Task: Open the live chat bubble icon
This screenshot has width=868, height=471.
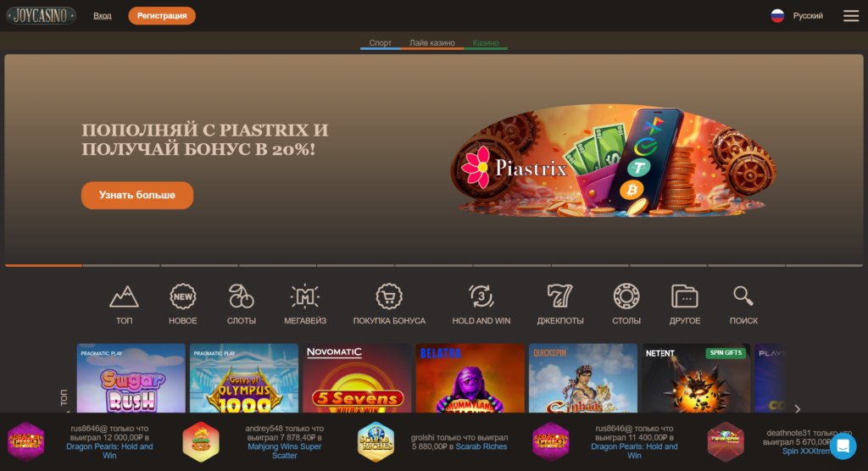Action: (x=843, y=446)
